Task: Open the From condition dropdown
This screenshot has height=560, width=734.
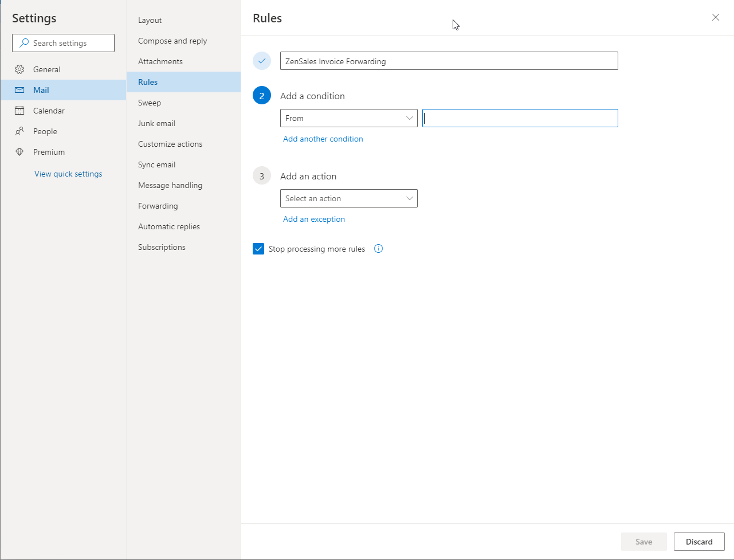Action: (x=349, y=118)
